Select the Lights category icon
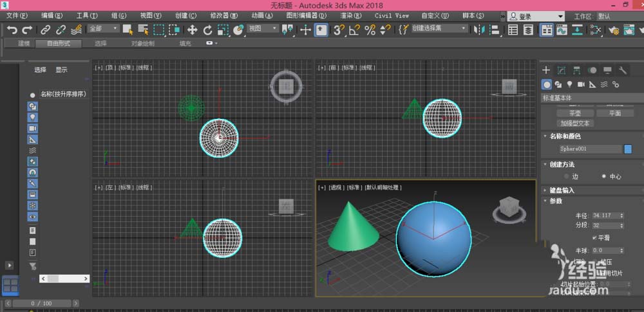The image size is (644, 312). click(x=569, y=84)
